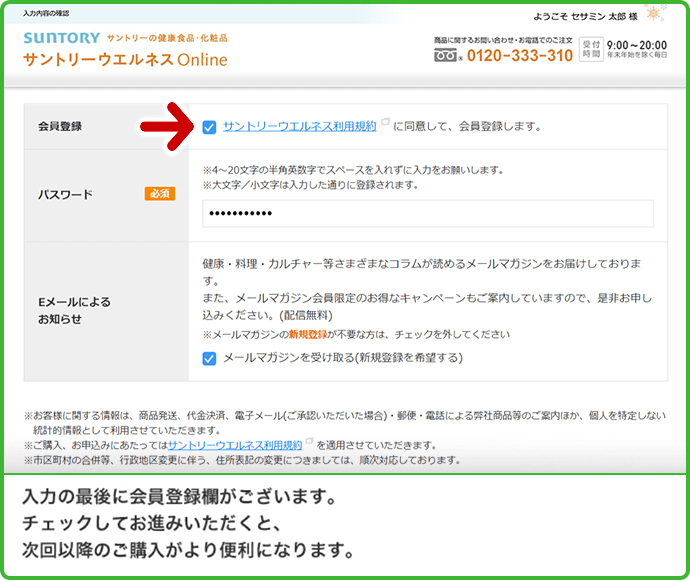
Task: Click the free-dial phone icon
Action: coord(446,55)
